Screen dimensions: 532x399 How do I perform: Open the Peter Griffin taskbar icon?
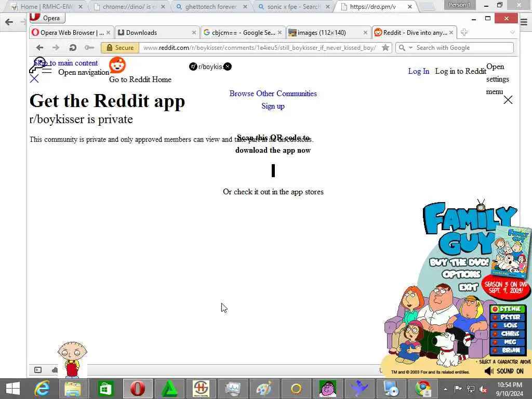[x=327, y=389]
